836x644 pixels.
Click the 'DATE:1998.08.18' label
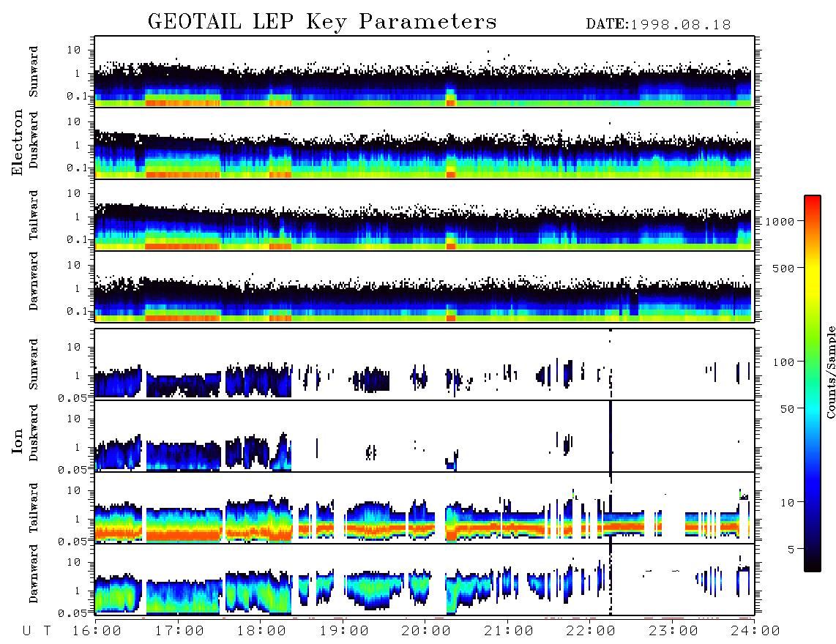click(658, 25)
